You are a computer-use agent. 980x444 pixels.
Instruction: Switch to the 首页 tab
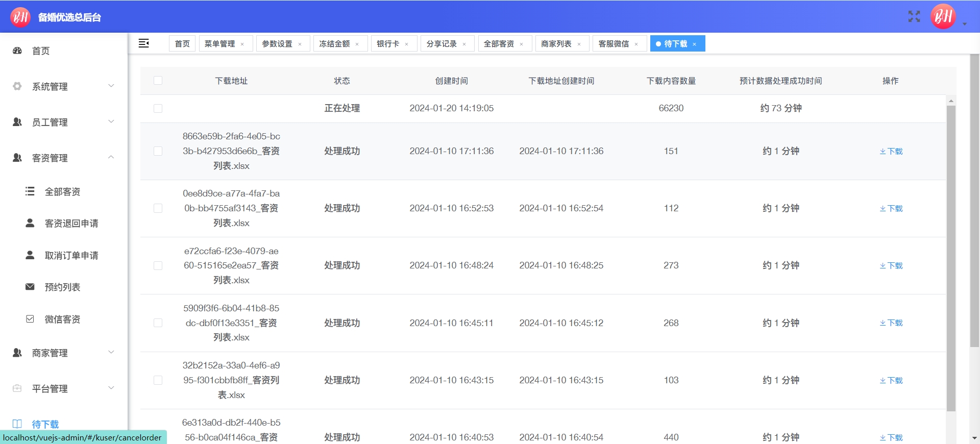(182, 43)
